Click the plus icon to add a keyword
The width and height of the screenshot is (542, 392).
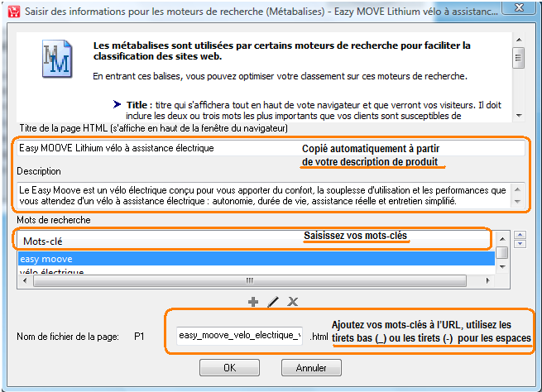tap(254, 302)
